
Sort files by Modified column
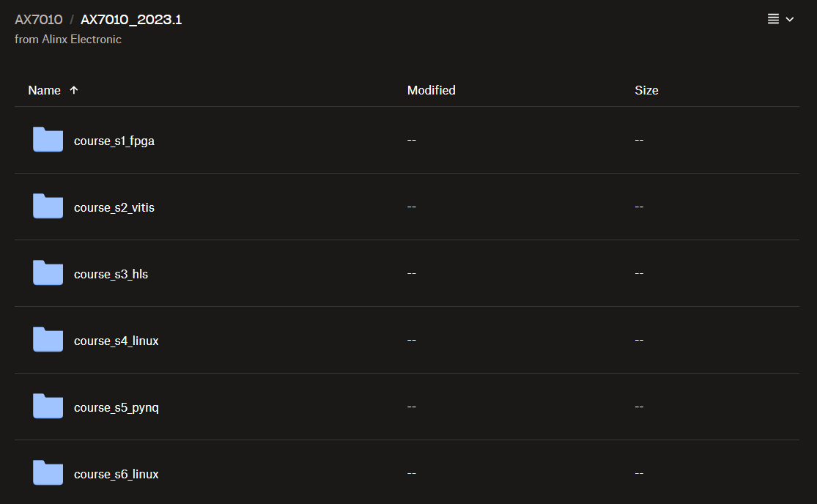(x=431, y=90)
